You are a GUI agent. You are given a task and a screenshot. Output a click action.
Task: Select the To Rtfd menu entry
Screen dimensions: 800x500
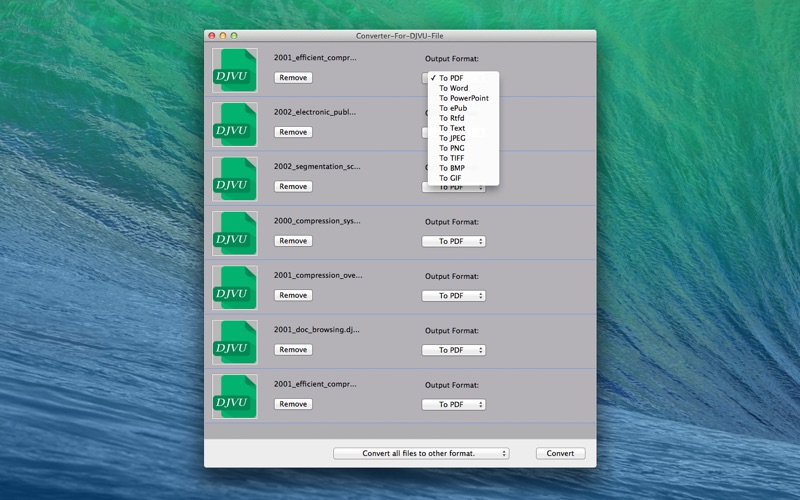[463, 118]
